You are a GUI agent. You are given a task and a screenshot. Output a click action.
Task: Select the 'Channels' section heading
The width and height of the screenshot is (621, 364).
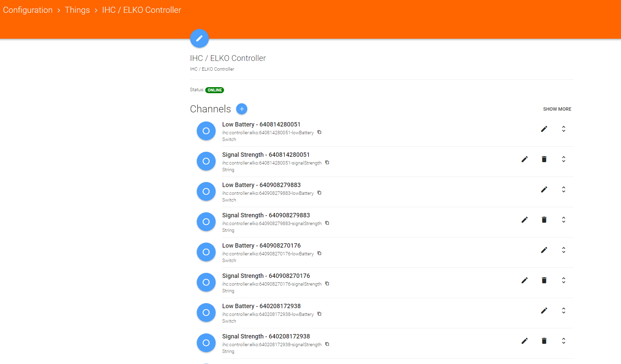[211, 109]
